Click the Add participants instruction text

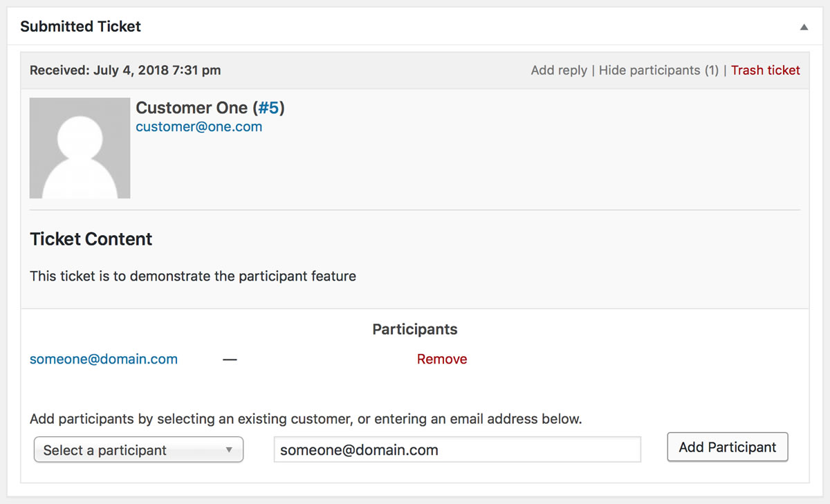(306, 418)
